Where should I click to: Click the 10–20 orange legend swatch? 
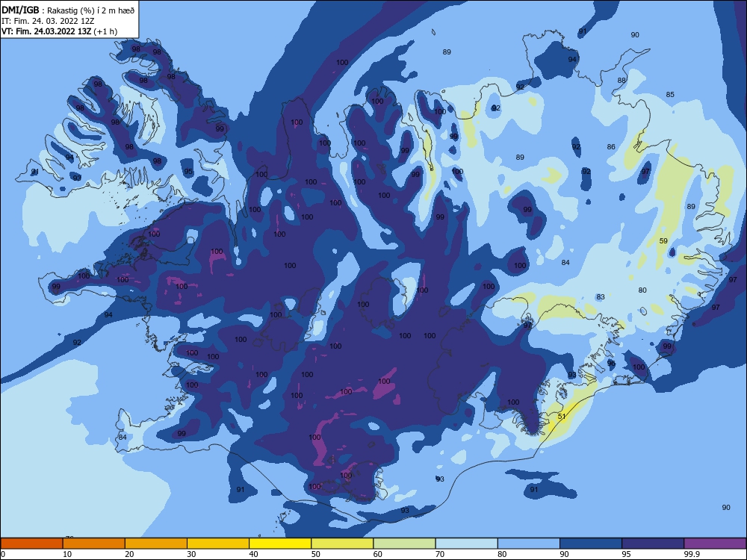(x=94, y=544)
